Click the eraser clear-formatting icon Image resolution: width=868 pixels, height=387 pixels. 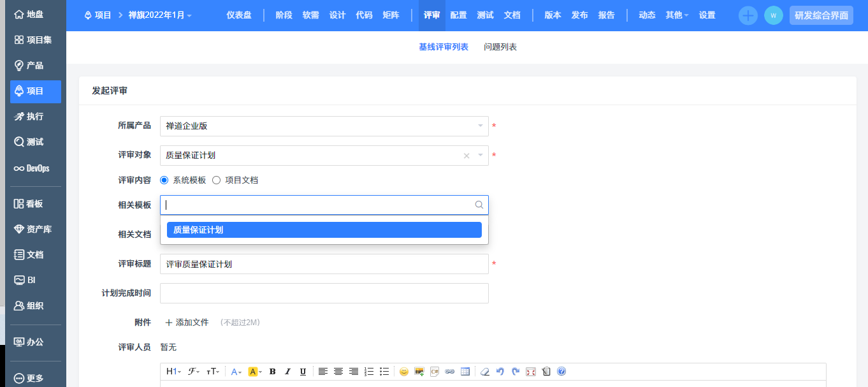(485, 372)
